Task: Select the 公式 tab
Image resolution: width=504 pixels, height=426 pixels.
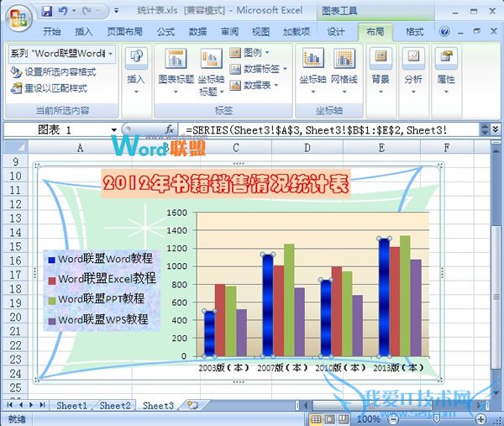Action: (x=165, y=31)
